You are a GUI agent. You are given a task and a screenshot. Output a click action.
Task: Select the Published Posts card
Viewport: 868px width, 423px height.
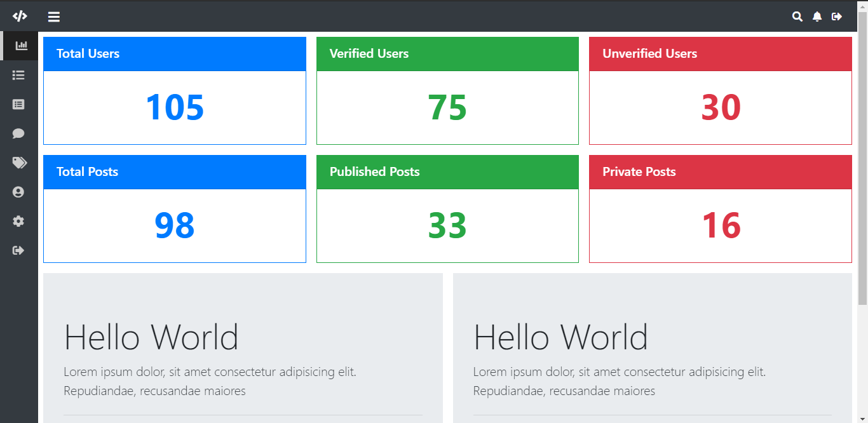coord(447,208)
